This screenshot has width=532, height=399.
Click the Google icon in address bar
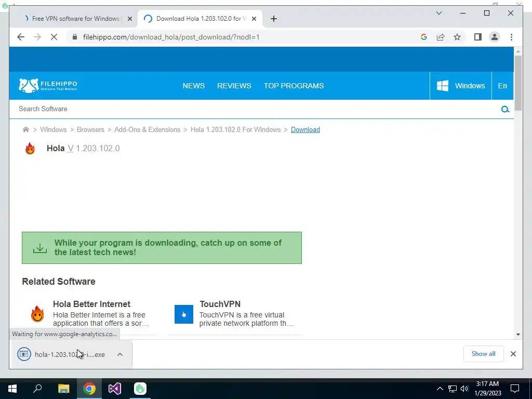[424, 37]
